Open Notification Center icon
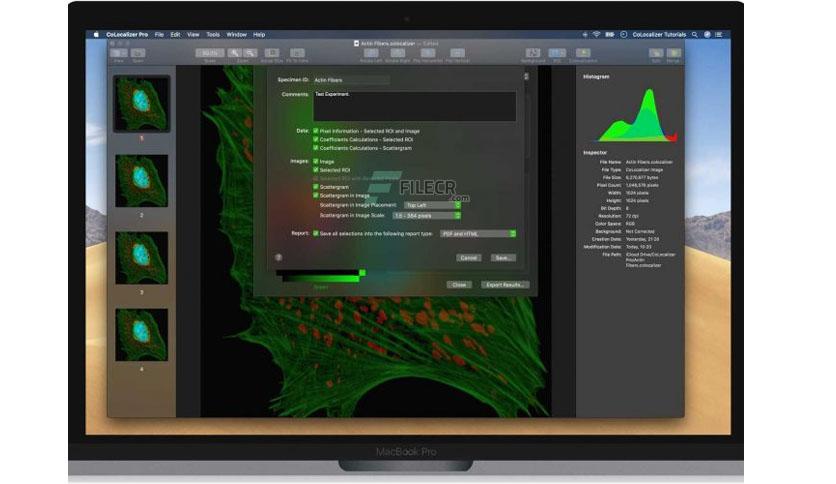 [719, 35]
